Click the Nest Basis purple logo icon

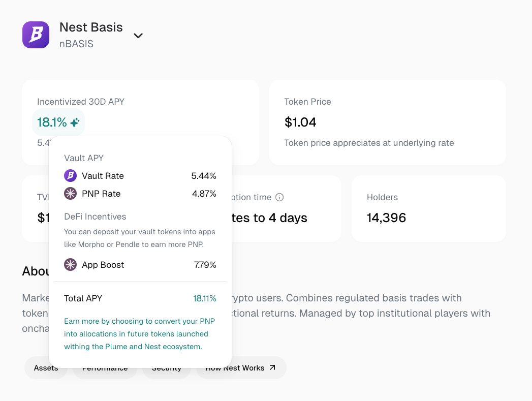click(x=36, y=35)
